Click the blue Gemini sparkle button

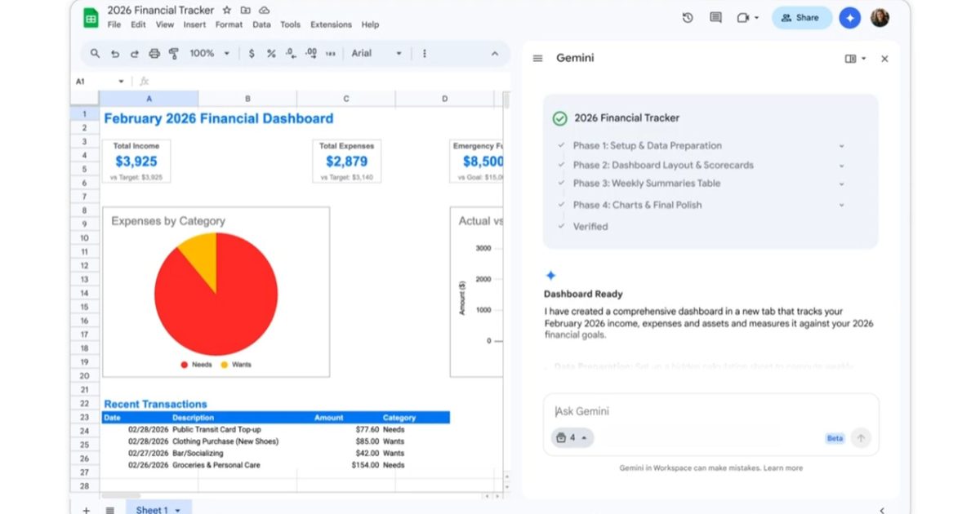[850, 17]
